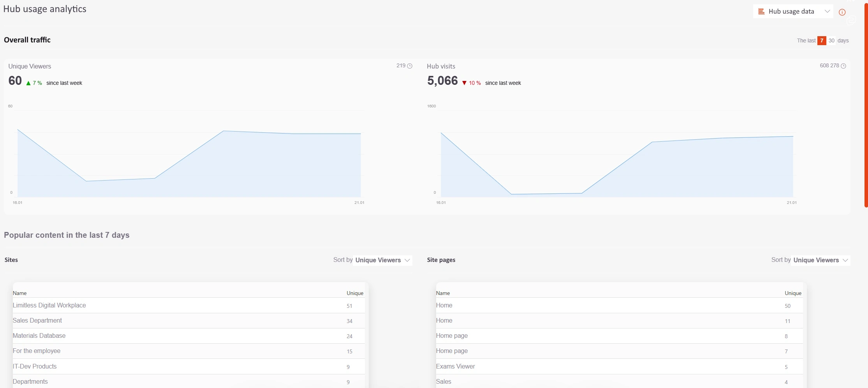Click the red down arrow trend icon
Image resolution: width=868 pixels, height=388 pixels.
point(464,83)
